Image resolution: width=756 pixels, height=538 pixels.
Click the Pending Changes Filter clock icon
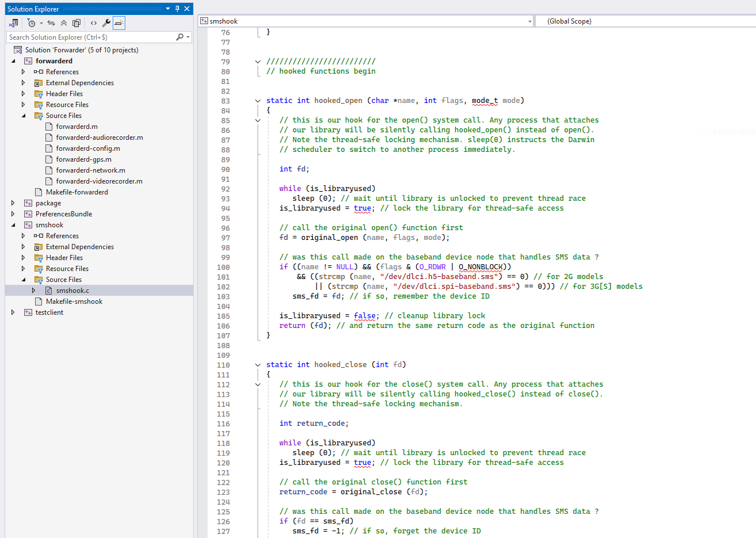point(32,23)
